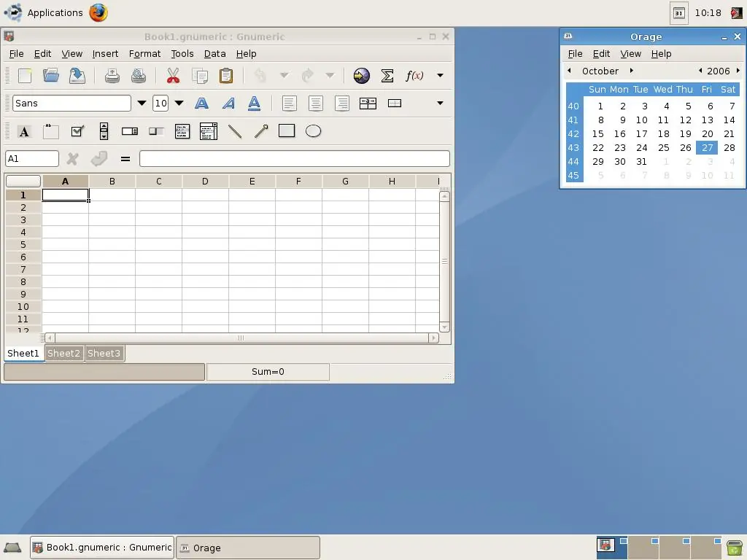Create a new workbook with New icon
The width and height of the screenshot is (747, 560).
point(25,76)
